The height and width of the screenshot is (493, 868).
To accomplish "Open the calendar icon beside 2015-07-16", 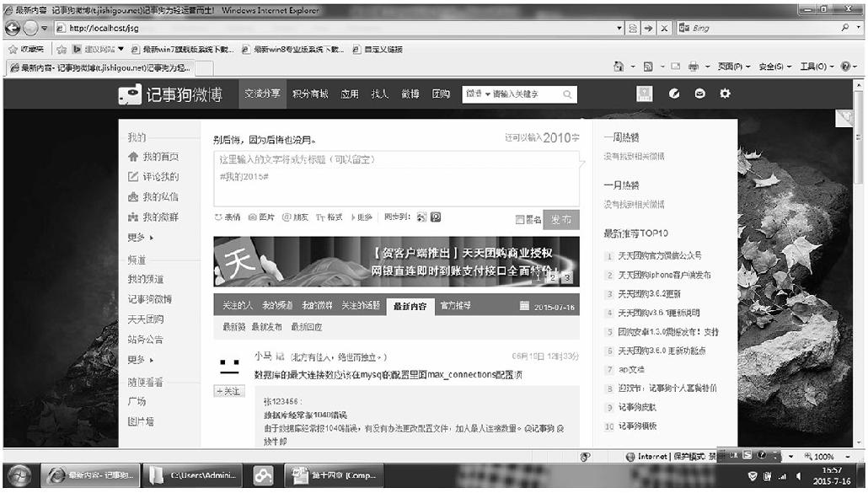I will coord(524,305).
